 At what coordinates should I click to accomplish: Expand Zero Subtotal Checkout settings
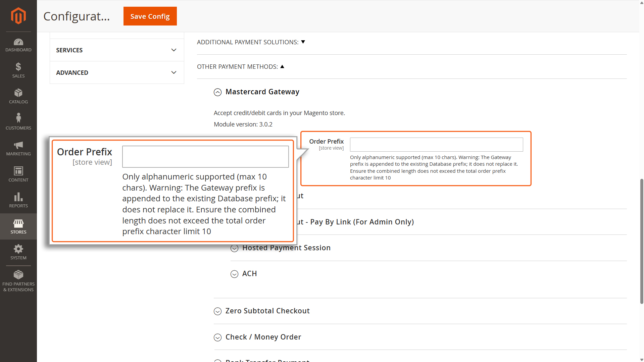pyautogui.click(x=267, y=311)
